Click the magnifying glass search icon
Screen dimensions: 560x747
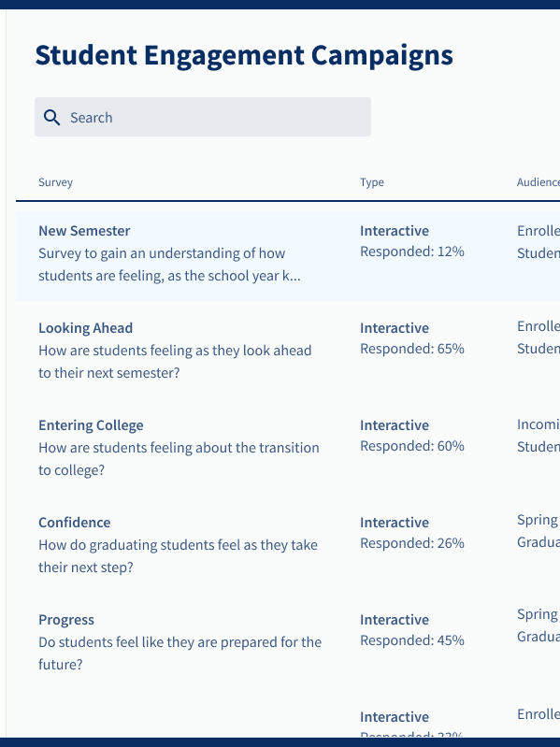pyautogui.click(x=51, y=117)
